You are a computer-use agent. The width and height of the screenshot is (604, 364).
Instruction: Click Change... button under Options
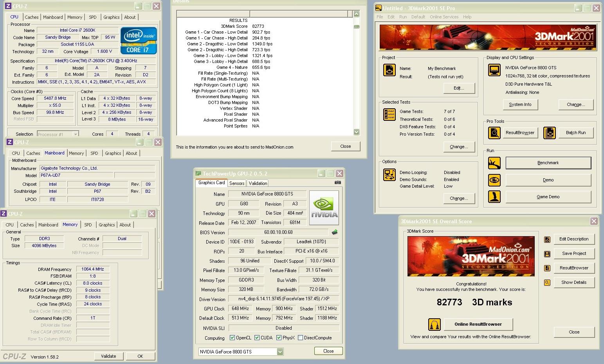coord(459,199)
